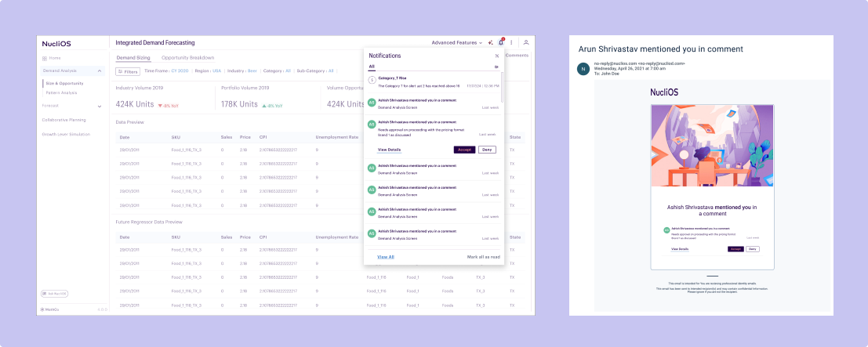
Task: Open notification filter icon beside All tab
Action: coord(496,67)
